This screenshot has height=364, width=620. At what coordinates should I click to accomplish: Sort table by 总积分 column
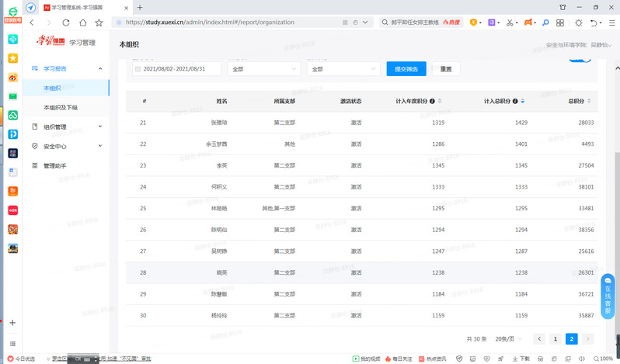point(590,102)
